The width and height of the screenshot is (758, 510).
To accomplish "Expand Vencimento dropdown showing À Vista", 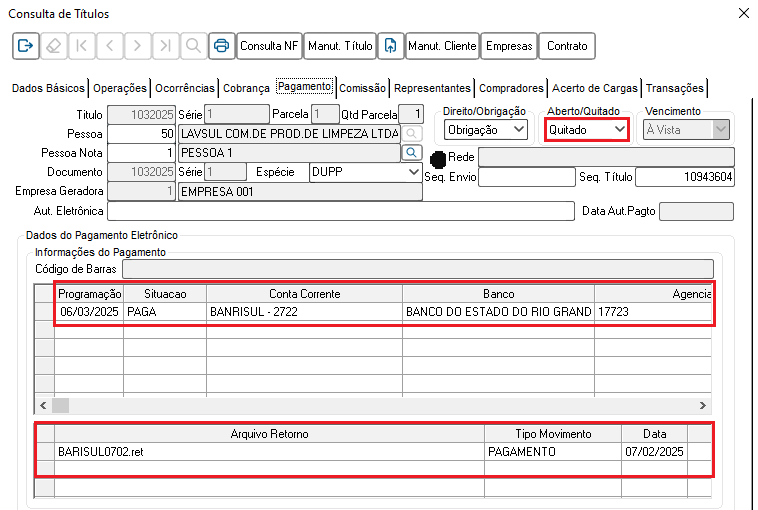I will pyautogui.click(x=686, y=130).
